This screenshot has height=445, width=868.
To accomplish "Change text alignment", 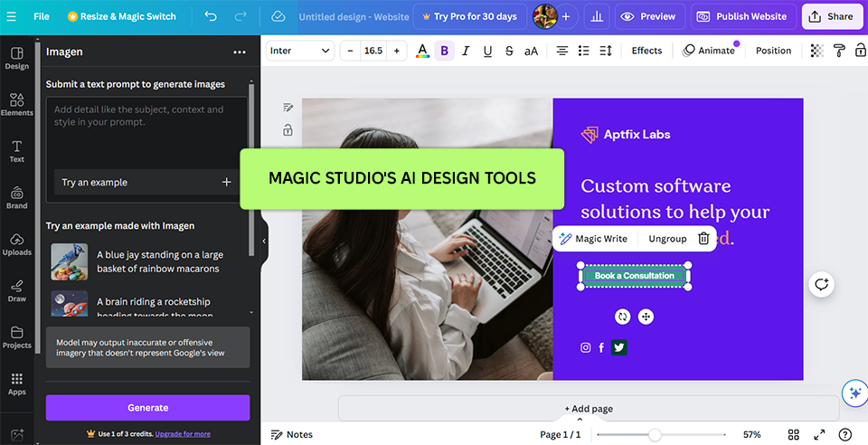I will 561,51.
